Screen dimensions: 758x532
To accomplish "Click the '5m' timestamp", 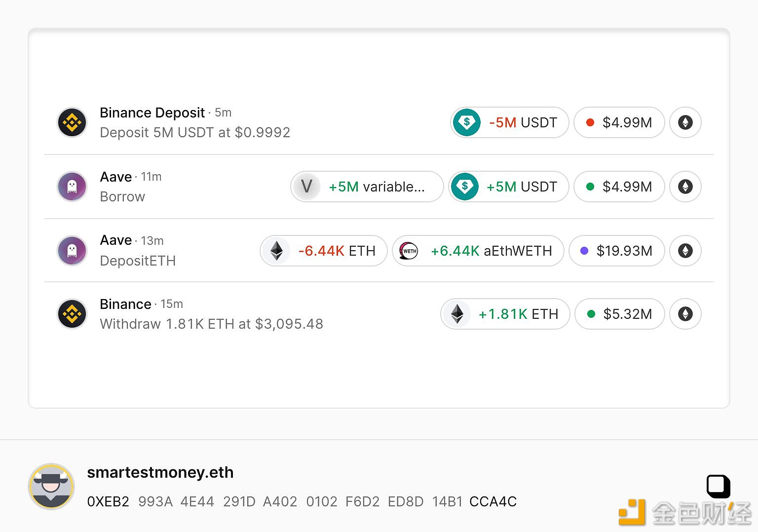I will 223,113.
